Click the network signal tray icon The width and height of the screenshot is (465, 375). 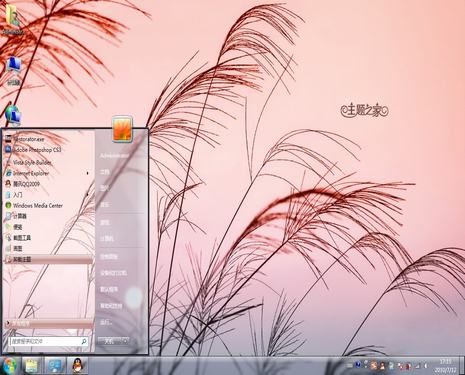point(417,366)
